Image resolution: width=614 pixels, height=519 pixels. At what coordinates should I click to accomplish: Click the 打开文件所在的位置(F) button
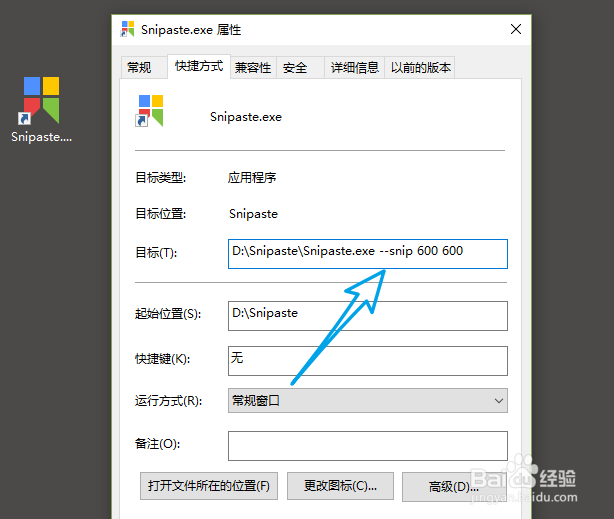(209, 486)
